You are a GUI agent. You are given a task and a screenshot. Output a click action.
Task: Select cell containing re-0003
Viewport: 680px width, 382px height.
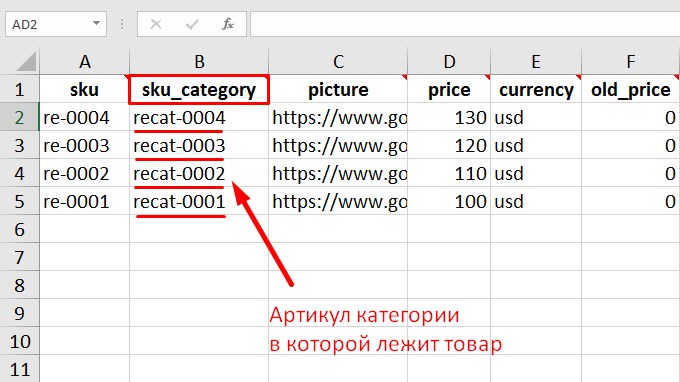click(x=85, y=145)
